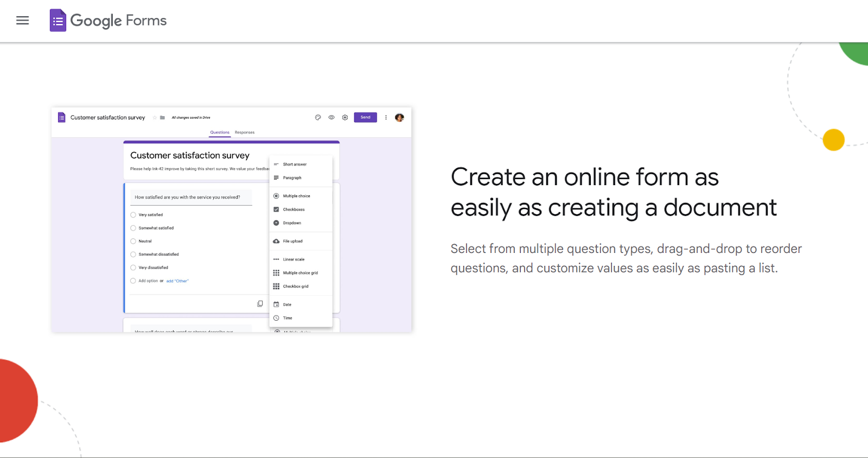
Task: Click the preview eye icon
Action: pos(331,117)
